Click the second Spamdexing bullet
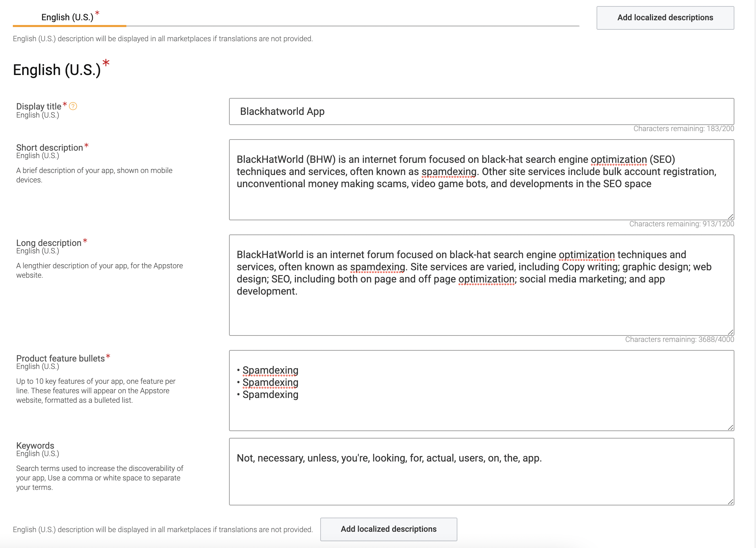Image resolution: width=756 pixels, height=548 pixels. [x=270, y=382]
